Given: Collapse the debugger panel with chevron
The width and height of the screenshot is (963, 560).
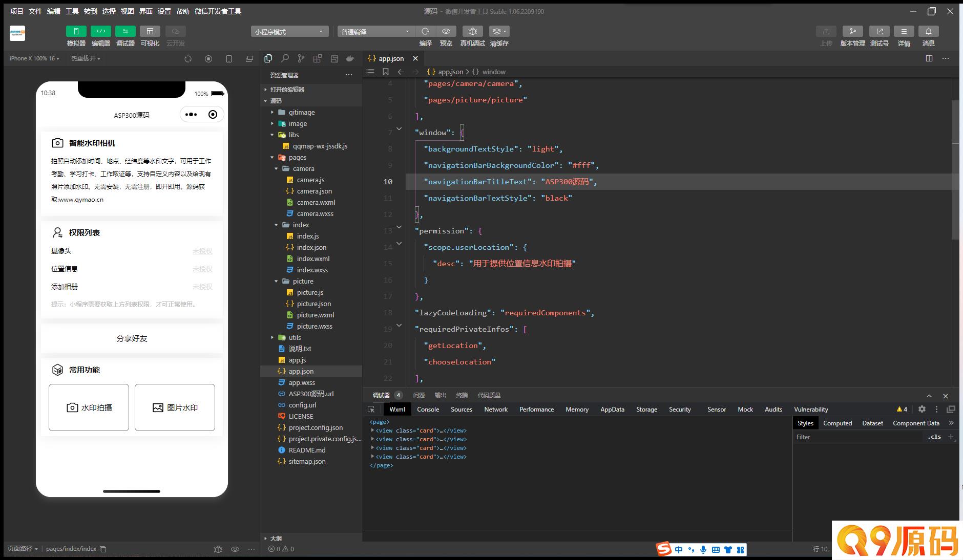Looking at the screenshot, I should 929,396.
